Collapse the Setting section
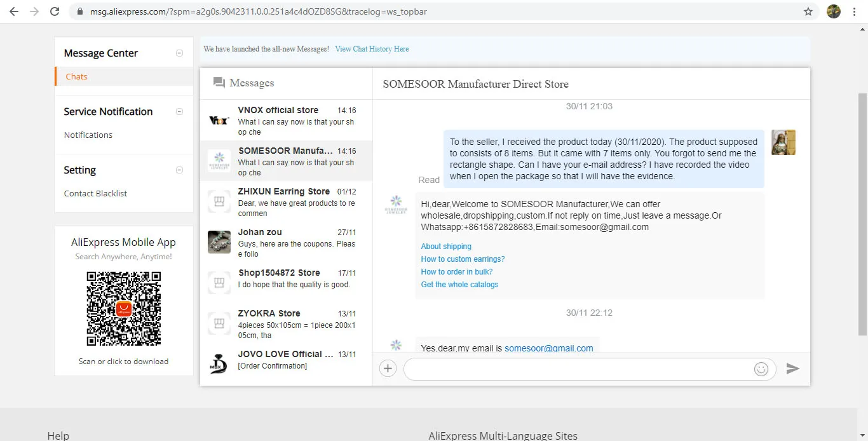This screenshot has width=868, height=441. pyautogui.click(x=179, y=170)
